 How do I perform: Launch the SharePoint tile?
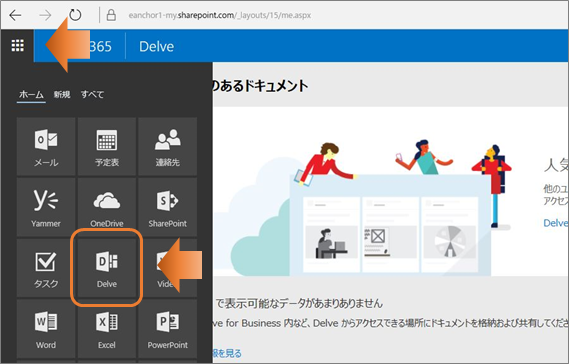[x=168, y=207]
